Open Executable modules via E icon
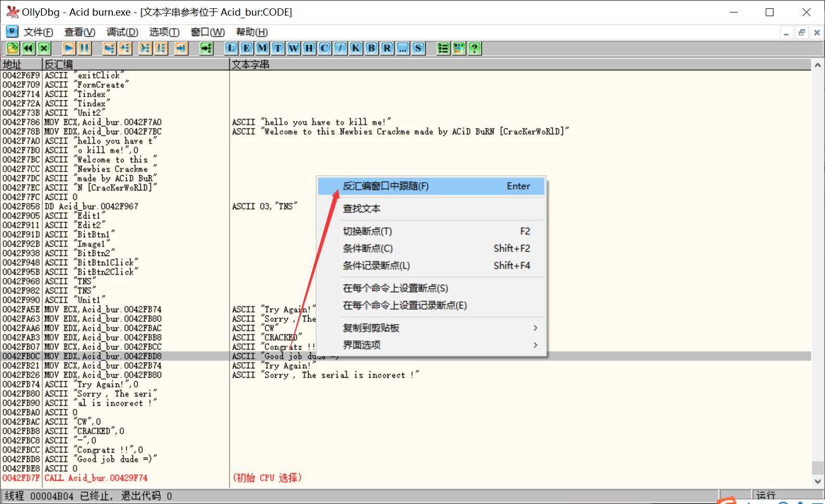This screenshot has width=825, height=504. tap(247, 48)
